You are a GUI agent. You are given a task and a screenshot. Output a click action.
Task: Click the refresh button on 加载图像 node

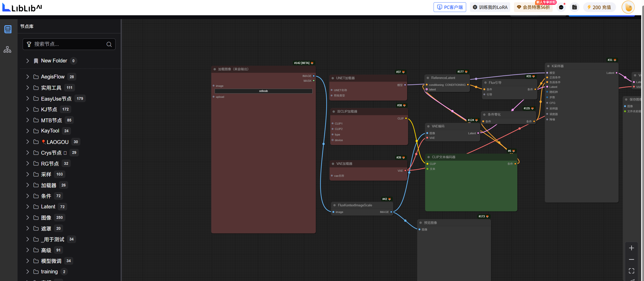click(263, 91)
